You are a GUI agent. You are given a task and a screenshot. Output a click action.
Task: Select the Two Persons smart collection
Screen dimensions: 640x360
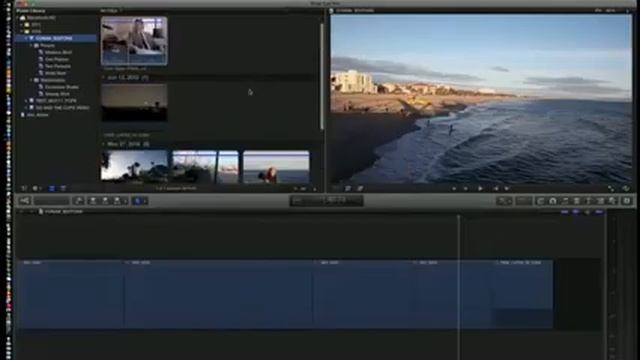pyautogui.click(x=58, y=66)
